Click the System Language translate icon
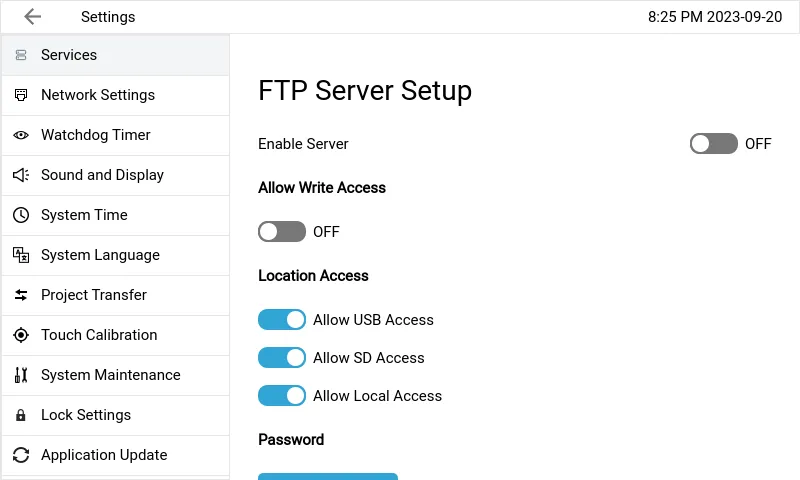 [x=21, y=255]
